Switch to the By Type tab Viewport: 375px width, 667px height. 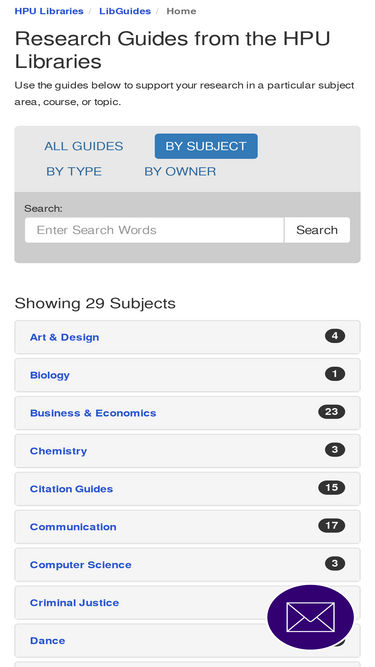74,171
